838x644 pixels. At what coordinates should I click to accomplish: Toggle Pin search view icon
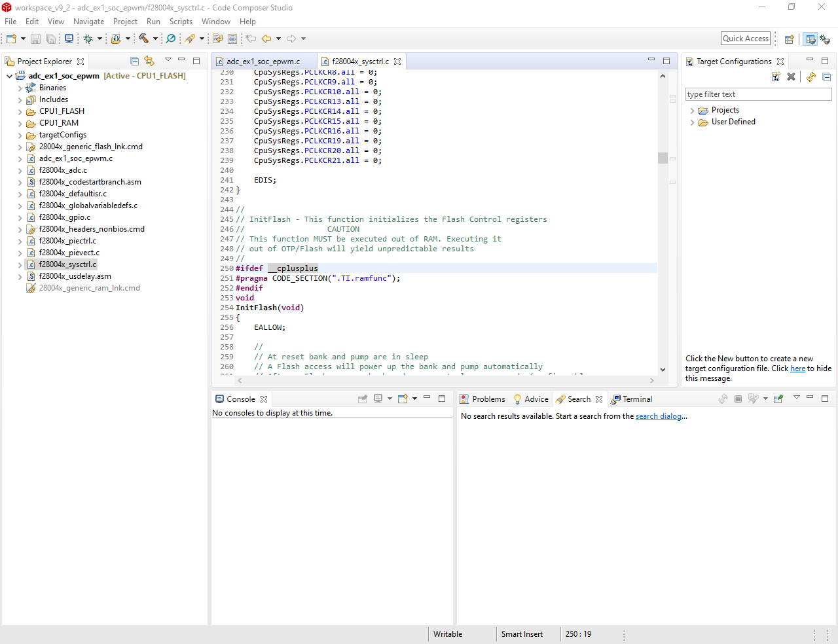tap(778, 399)
